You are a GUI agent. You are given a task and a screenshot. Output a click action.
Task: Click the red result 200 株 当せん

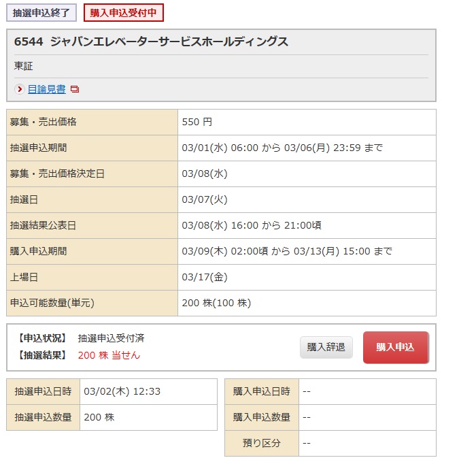point(109,355)
